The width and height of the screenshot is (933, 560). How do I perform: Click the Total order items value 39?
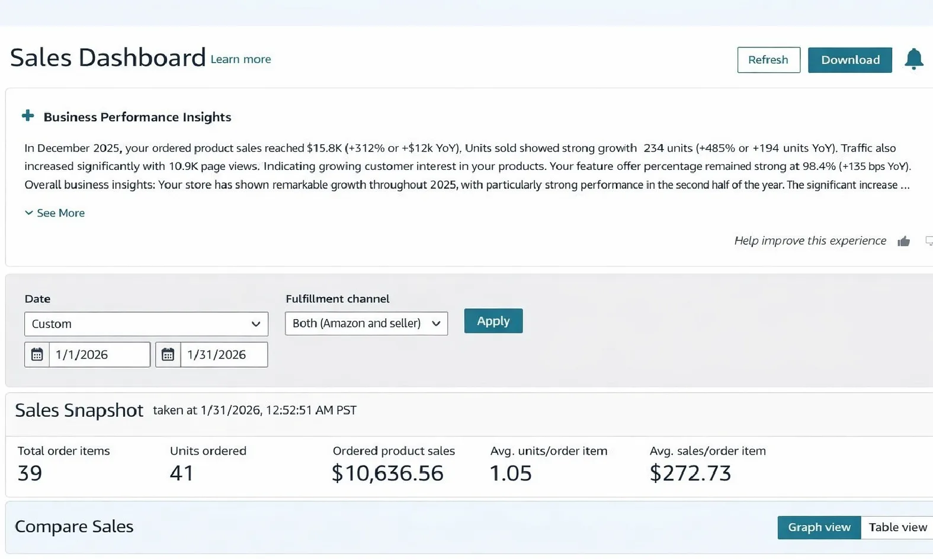tap(30, 473)
